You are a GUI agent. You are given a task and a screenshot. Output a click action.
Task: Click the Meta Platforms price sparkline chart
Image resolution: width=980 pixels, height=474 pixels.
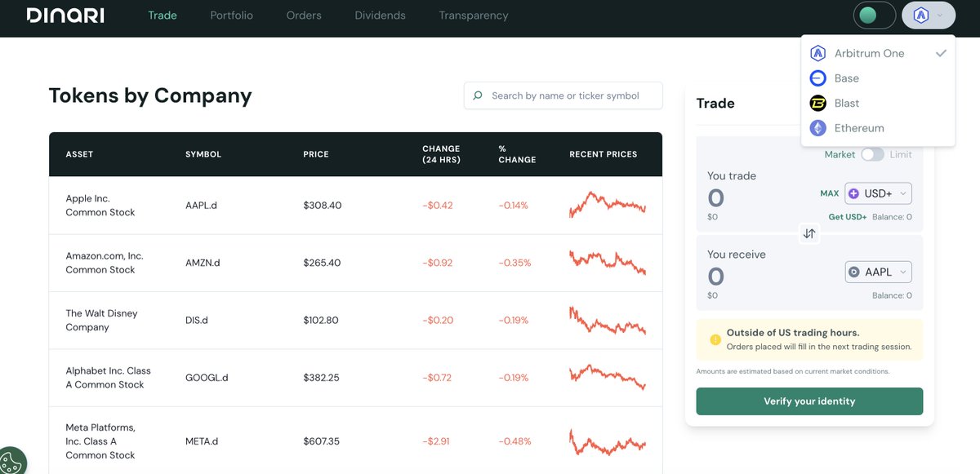coord(608,441)
